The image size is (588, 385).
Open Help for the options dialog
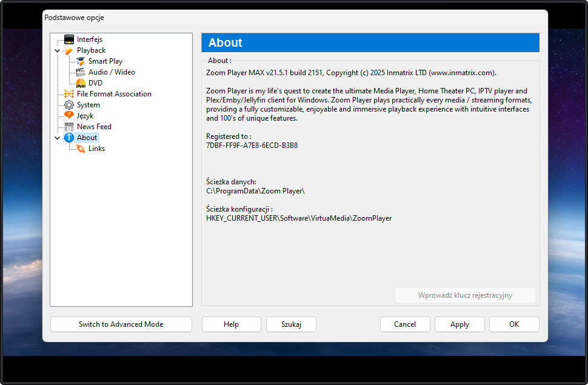point(232,324)
